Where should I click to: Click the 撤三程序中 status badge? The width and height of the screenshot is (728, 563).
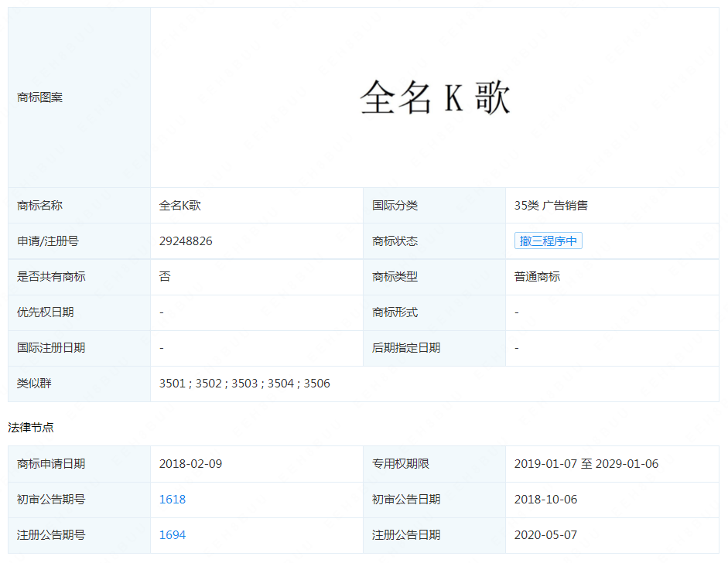[548, 241]
